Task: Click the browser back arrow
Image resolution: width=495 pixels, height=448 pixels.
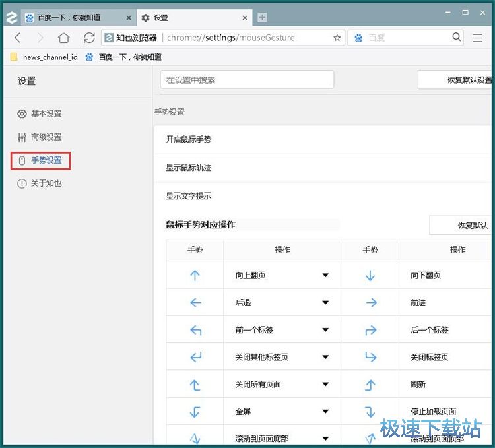Action: tap(18, 38)
